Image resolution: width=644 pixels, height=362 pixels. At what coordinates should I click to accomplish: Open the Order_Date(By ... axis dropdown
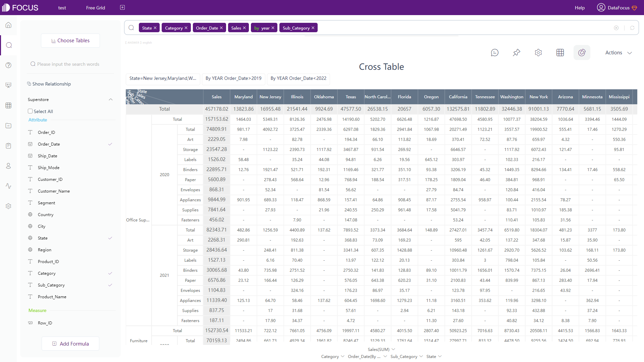367,356
